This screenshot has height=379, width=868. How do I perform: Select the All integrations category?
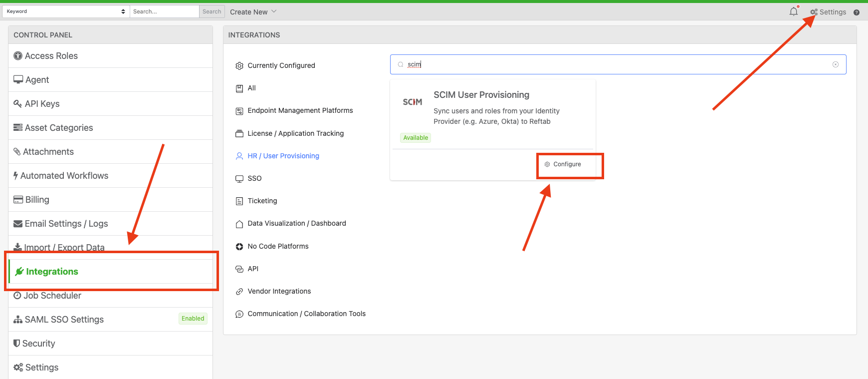(251, 88)
